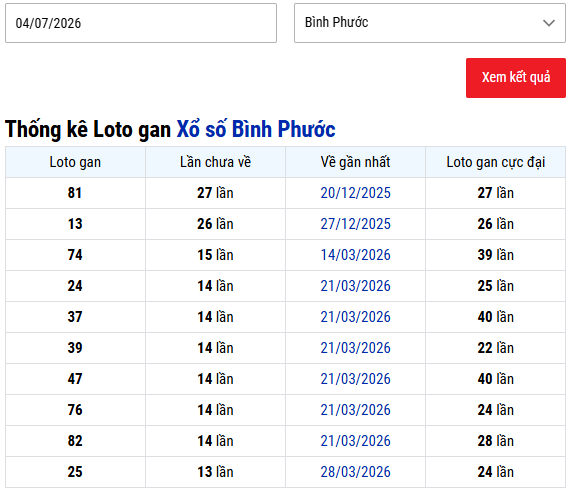Click the date field showing 04/07/2026

tap(141, 23)
